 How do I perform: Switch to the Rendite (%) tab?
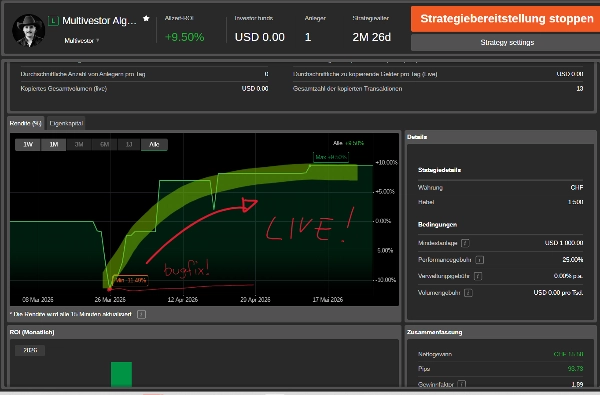(26, 123)
